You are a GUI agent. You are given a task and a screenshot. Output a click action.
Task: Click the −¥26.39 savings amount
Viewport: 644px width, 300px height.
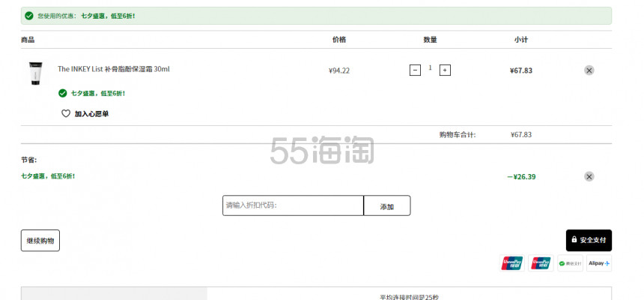point(521,177)
